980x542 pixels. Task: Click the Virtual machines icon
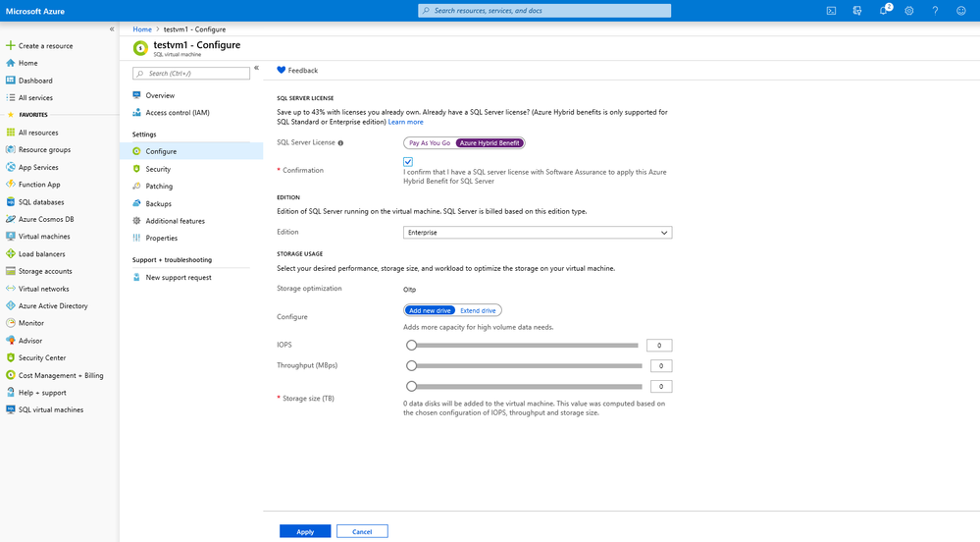10,237
